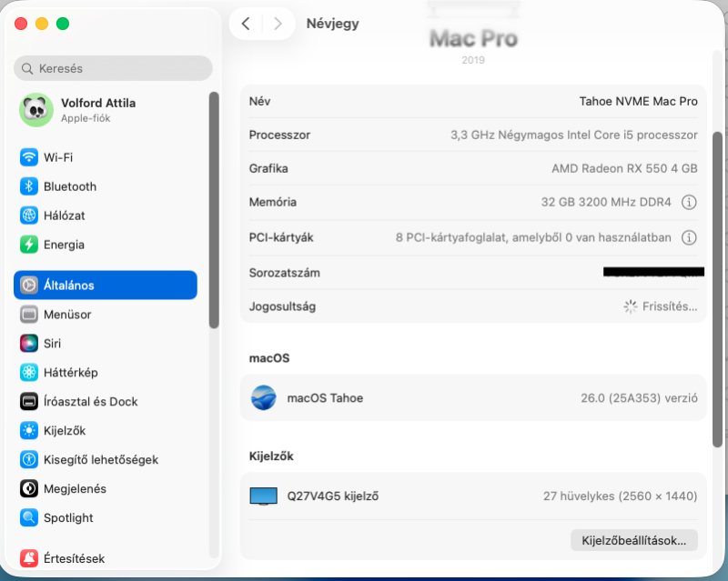Select the Bluetooth label in sidebar
728x581 pixels.
click(70, 186)
